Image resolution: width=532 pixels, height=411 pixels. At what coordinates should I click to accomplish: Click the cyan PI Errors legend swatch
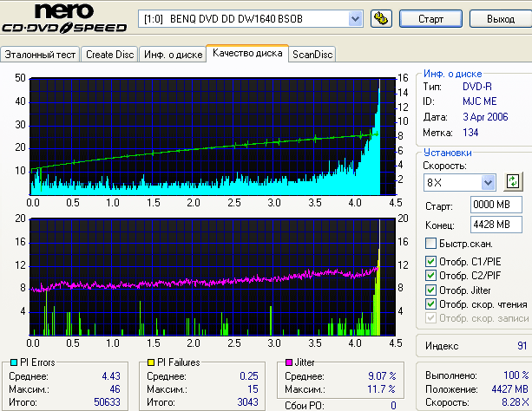[14, 362]
